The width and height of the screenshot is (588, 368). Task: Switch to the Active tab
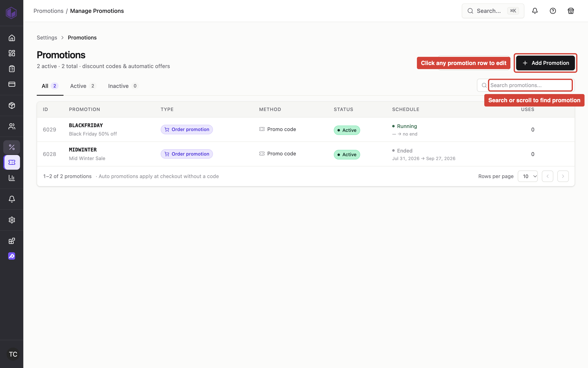click(x=83, y=86)
